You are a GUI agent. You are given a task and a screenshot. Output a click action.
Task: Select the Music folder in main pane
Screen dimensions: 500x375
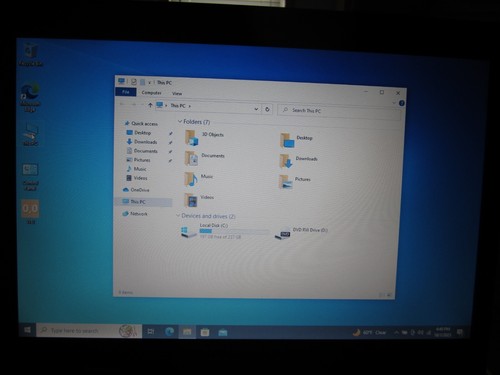(x=199, y=179)
